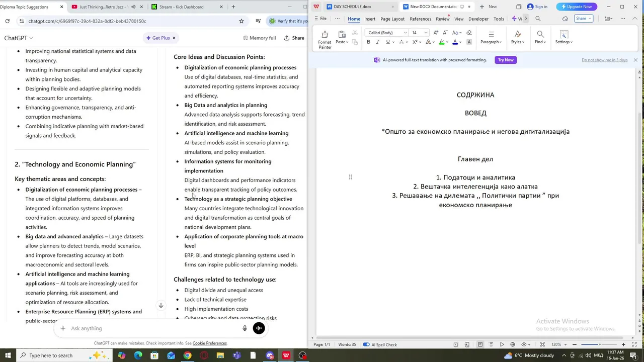This screenshot has height=362, width=644.
Task: Click Do not show me in 3 days link
Action: click(x=604, y=60)
